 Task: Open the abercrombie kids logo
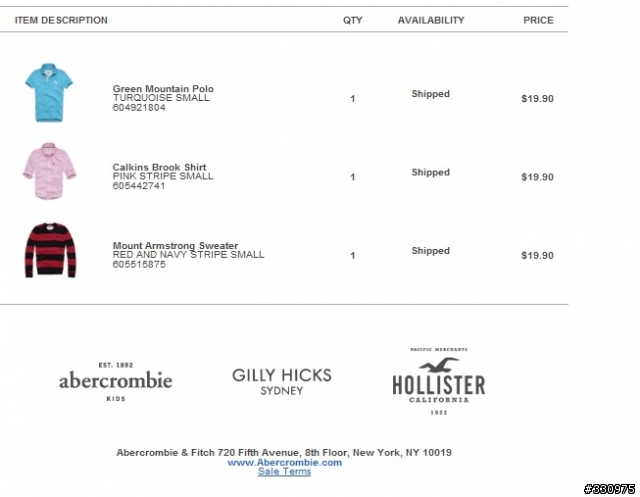(x=116, y=382)
